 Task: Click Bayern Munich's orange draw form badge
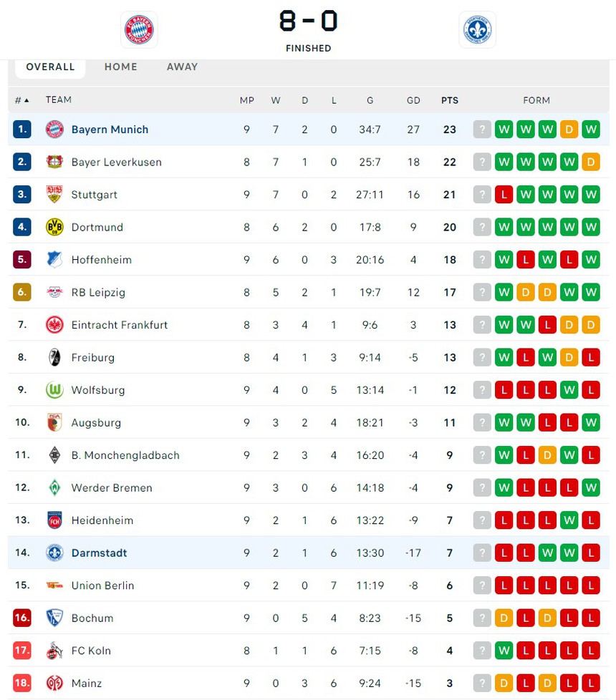point(569,130)
